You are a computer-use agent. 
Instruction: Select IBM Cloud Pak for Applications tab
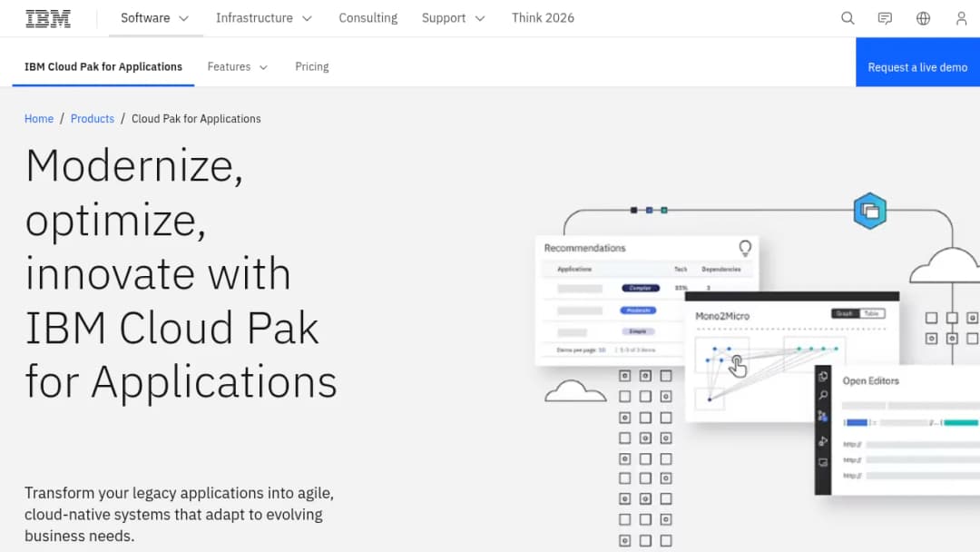pos(103,67)
